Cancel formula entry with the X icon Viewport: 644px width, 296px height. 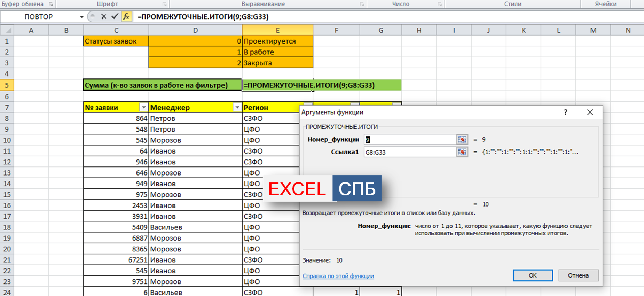(x=103, y=16)
